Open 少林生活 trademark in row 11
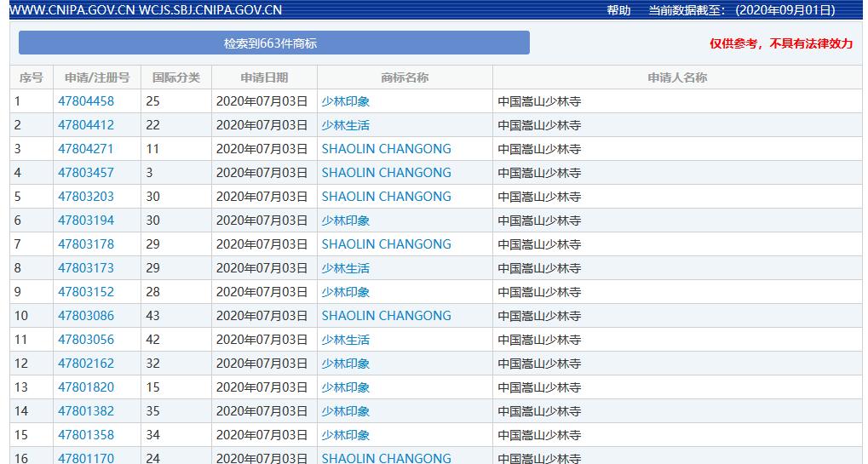The width and height of the screenshot is (868, 464). (346, 339)
